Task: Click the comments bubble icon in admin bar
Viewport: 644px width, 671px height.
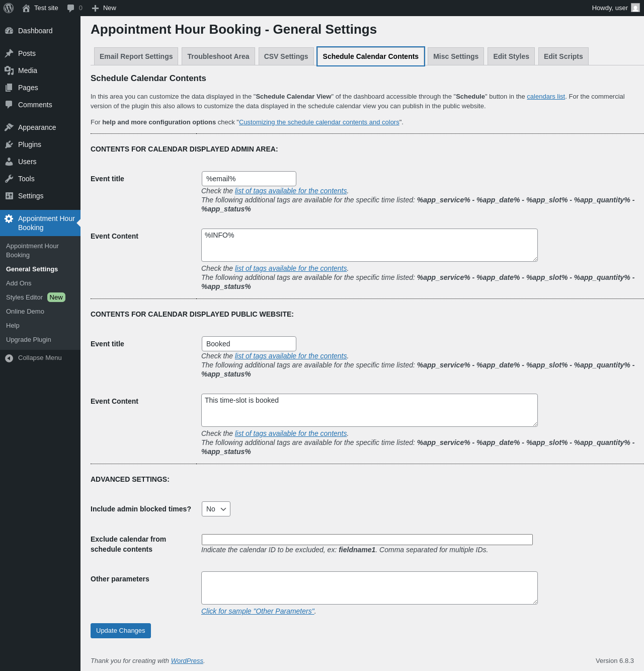Action: [x=70, y=8]
